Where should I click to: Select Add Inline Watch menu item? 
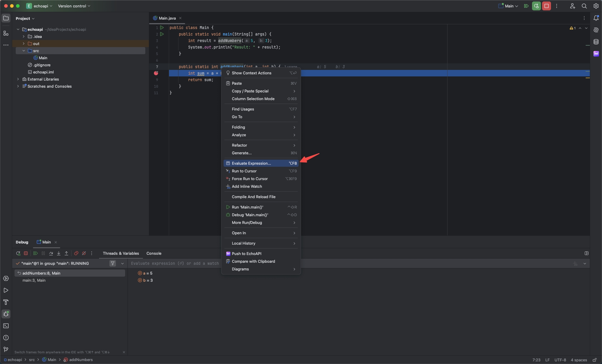pos(261,186)
